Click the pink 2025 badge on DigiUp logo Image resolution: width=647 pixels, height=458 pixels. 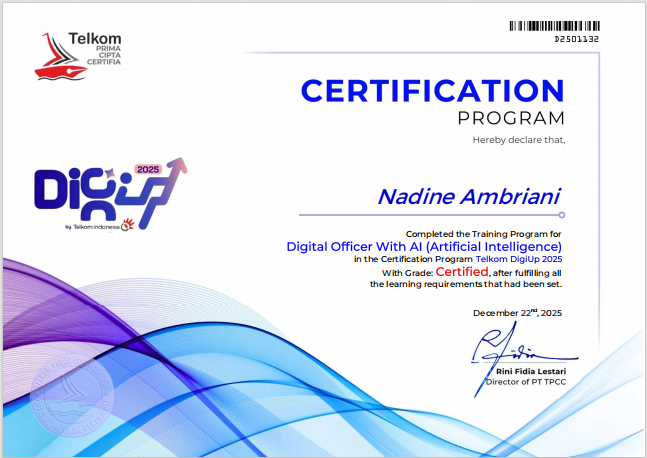(x=148, y=170)
